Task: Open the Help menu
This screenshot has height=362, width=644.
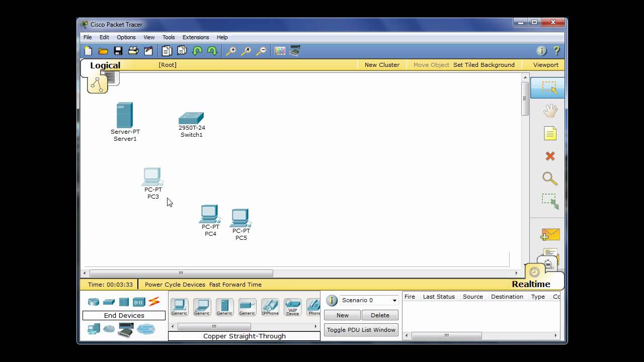Action: pyautogui.click(x=222, y=37)
